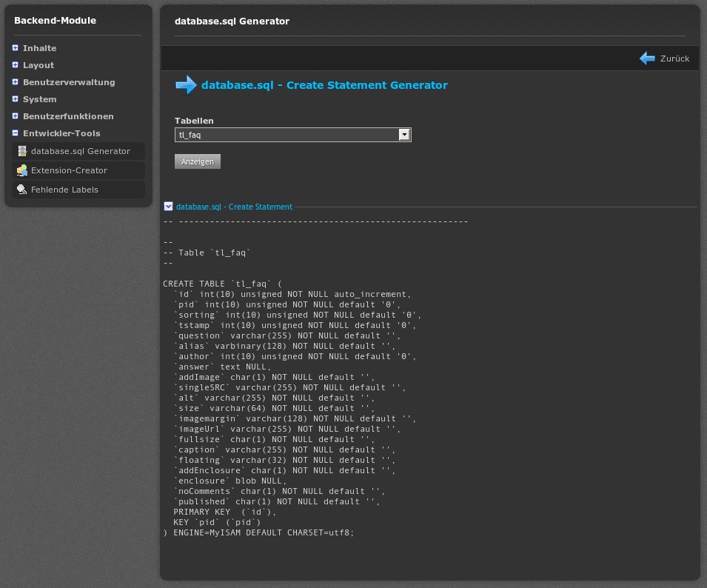Collapse the Entwickler-Tools module group
Image resolution: width=707 pixels, height=588 pixels.
tap(16, 133)
